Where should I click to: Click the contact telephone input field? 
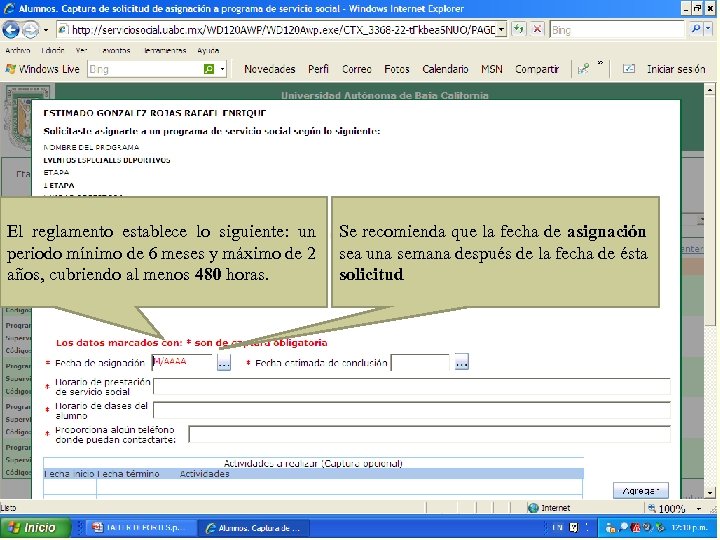coord(429,434)
